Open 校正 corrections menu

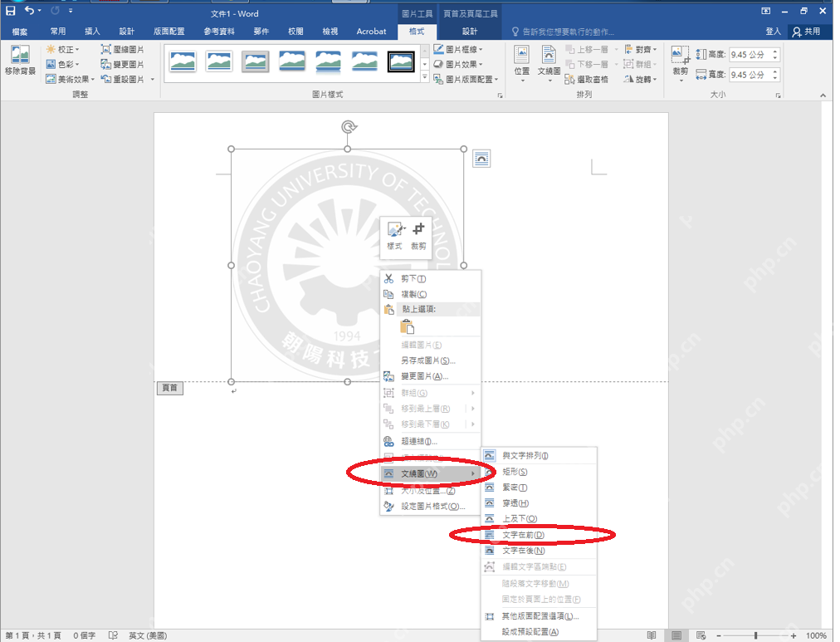[x=63, y=49]
